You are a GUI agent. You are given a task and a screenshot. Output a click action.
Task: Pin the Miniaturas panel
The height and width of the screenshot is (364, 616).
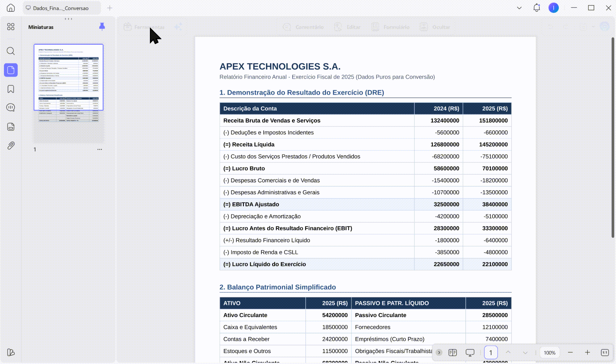pos(102,27)
